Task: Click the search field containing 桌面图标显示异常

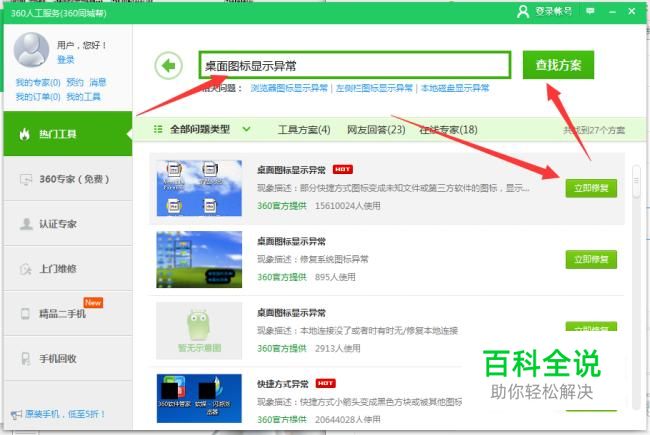Action: 355,65
